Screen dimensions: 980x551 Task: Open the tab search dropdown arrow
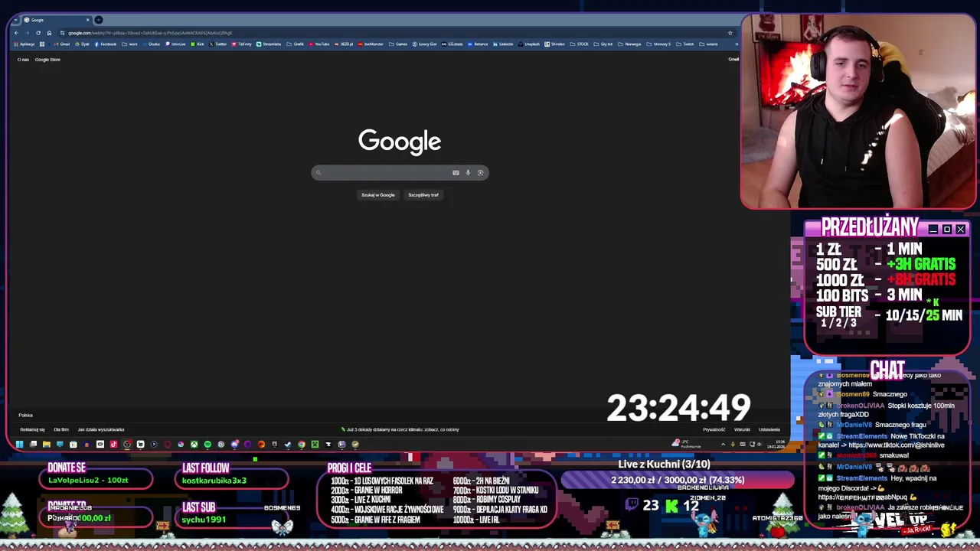tap(17, 20)
